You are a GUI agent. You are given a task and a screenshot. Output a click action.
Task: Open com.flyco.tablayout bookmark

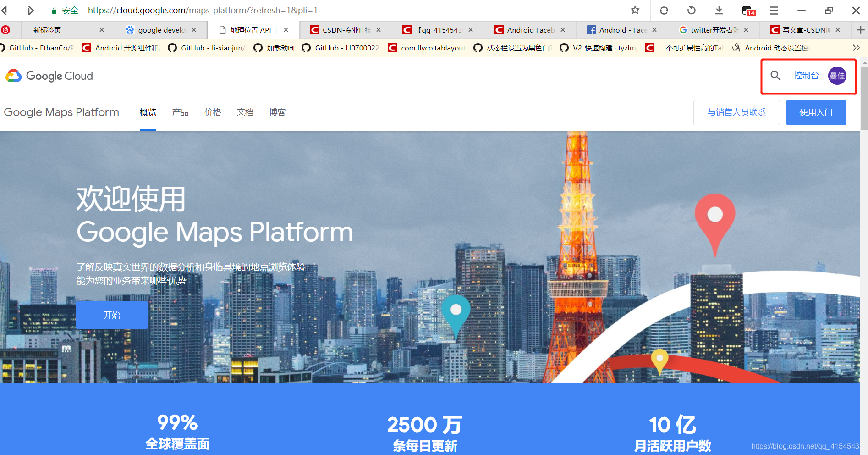click(x=427, y=48)
